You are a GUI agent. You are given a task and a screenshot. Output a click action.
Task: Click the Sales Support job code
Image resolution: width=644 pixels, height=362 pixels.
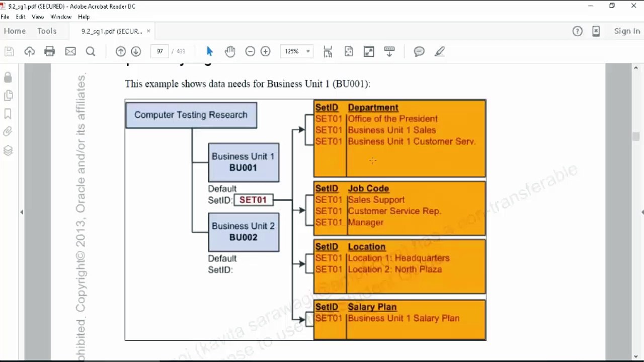pos(376,200)
